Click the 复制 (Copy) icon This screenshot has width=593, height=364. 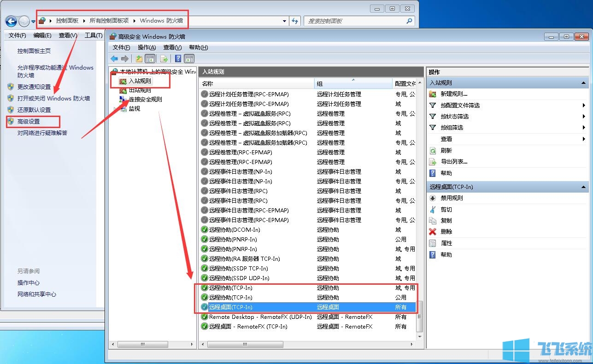coord(432,220)
